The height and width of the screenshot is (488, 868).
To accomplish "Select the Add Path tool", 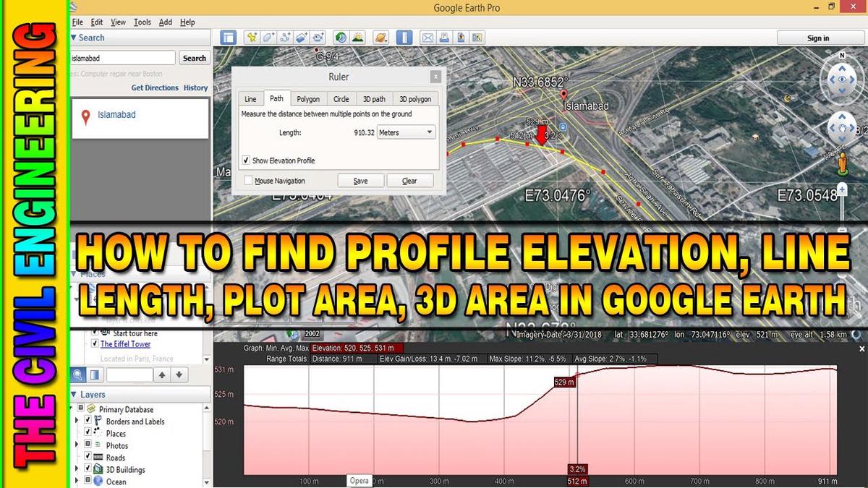I will point(286,36).
